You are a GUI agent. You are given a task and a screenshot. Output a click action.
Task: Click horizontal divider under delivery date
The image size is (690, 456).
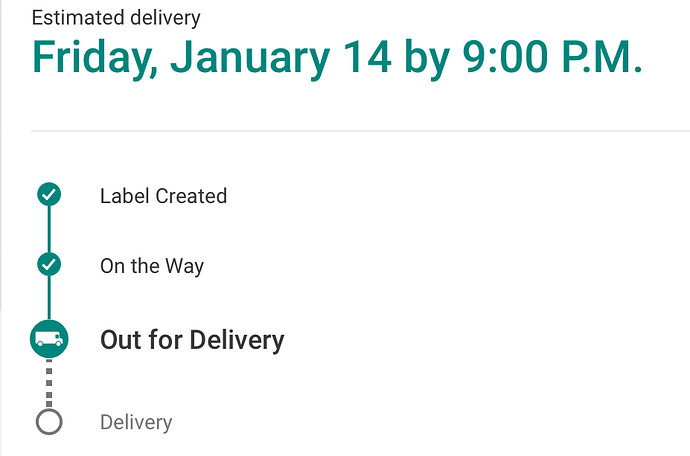pyautogui.click(x=360, y=131)
